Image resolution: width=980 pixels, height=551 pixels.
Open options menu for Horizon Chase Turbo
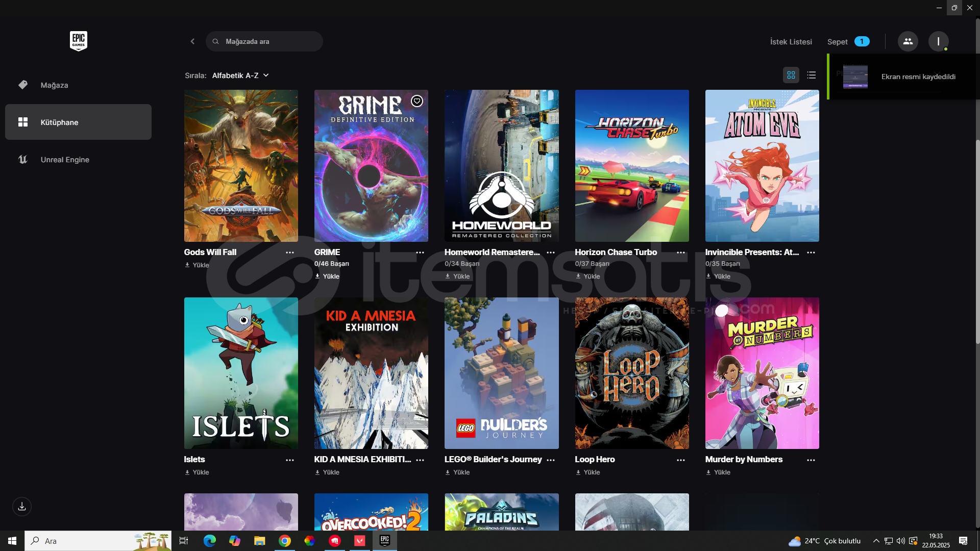tap(681, 253)
